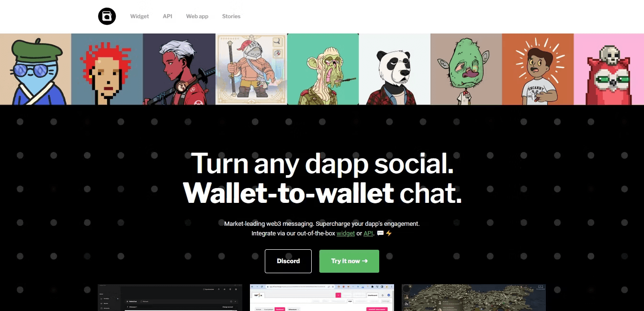
Task: Click the Discord button
Action: (288, 261)
